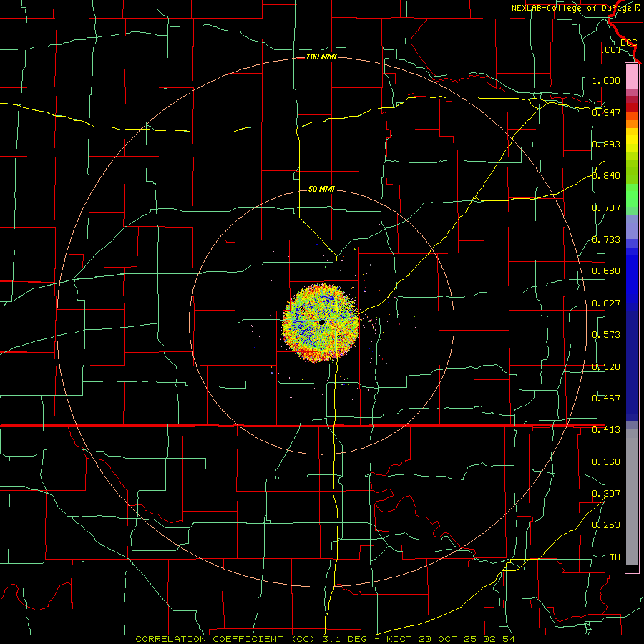Viewport: 644px width, 644px height.
Task: Select the 0.520 color scale label
Action: pos(606,367)
